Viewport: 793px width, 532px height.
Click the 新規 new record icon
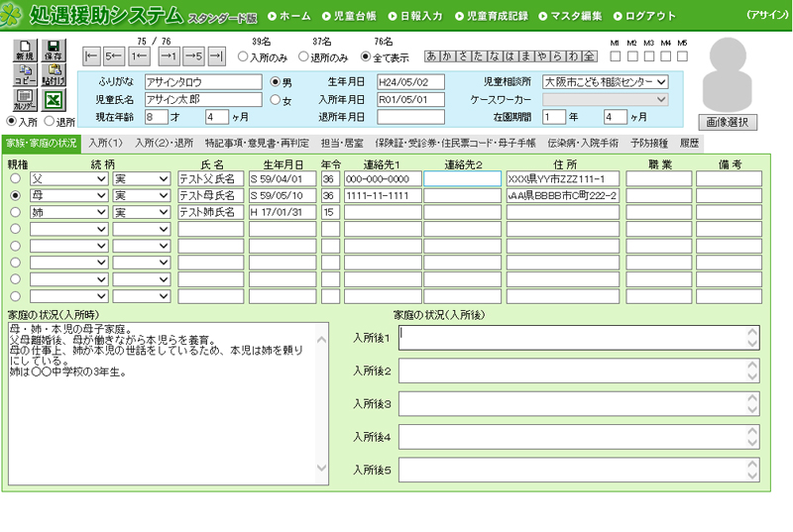[26, 51]
